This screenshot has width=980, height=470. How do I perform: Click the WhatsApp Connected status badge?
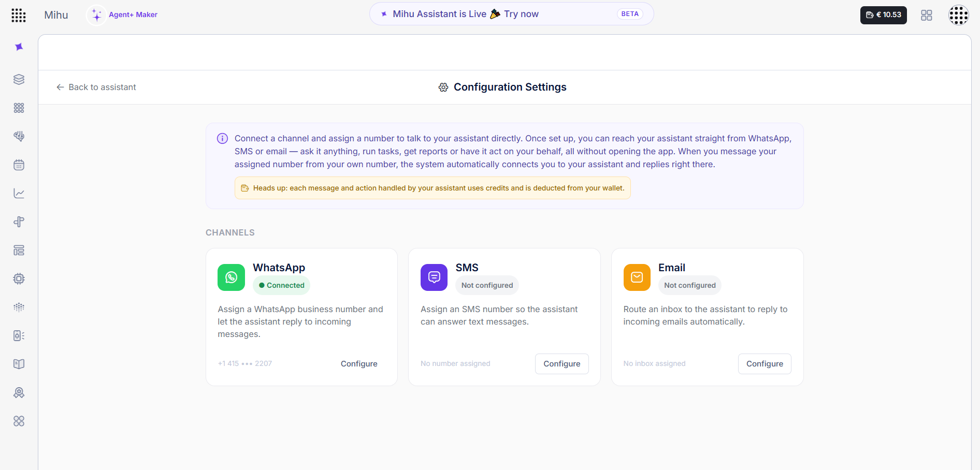tap(281, 285)
